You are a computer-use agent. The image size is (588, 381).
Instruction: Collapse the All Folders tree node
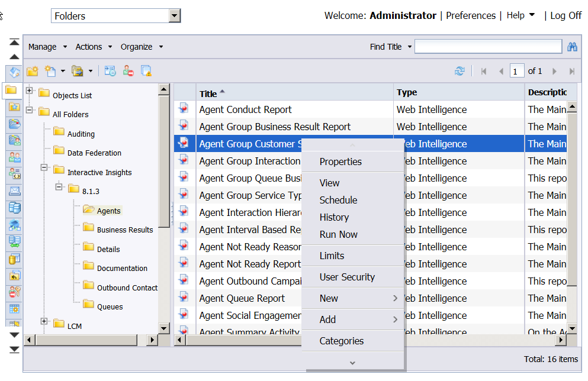point(29,110)
